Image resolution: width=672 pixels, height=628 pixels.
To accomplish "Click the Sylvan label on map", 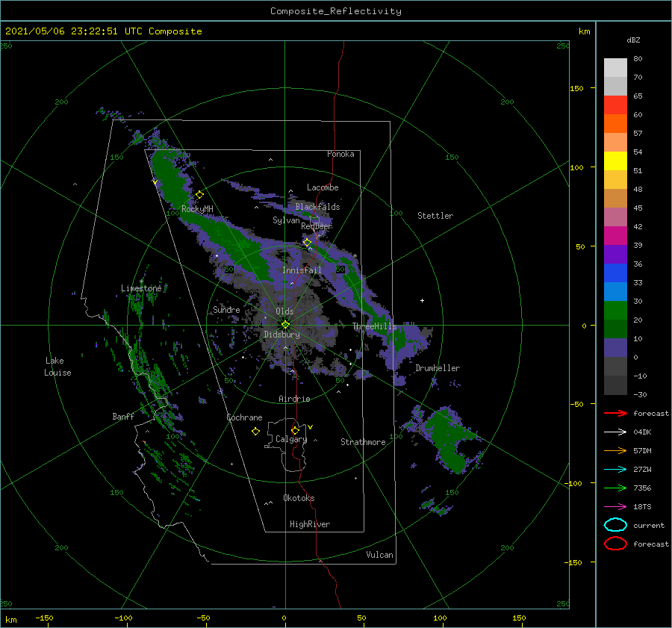I will 286,220.
